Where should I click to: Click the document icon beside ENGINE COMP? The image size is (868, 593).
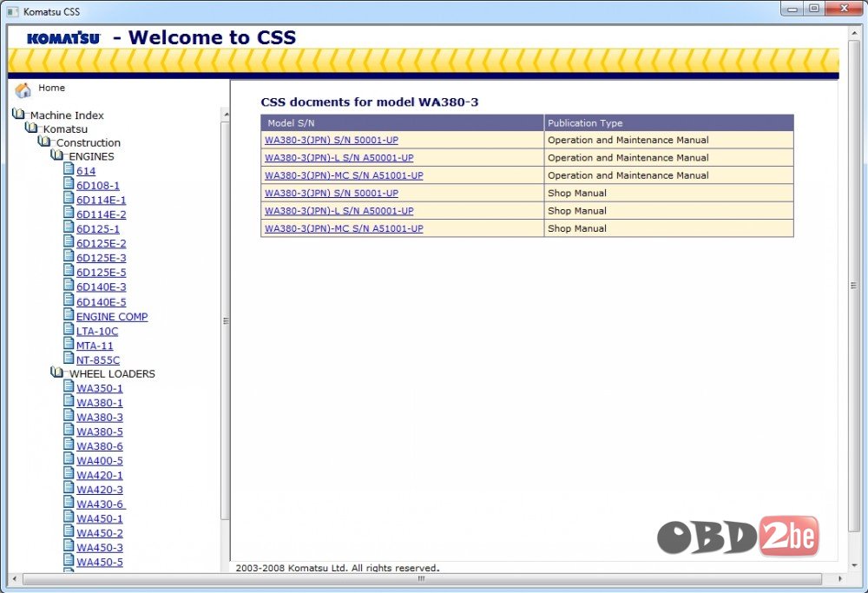tap(69, 314)
